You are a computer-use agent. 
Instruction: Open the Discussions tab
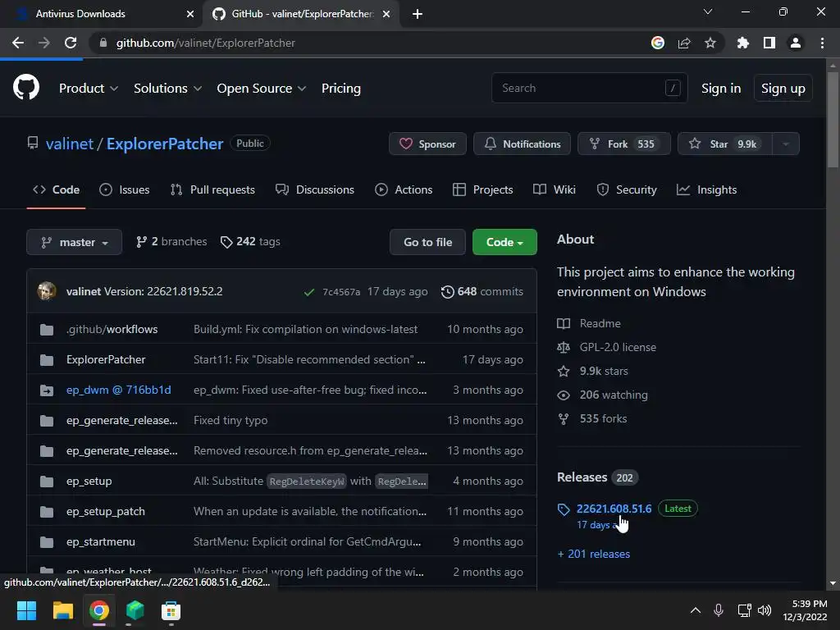(314, 189)
